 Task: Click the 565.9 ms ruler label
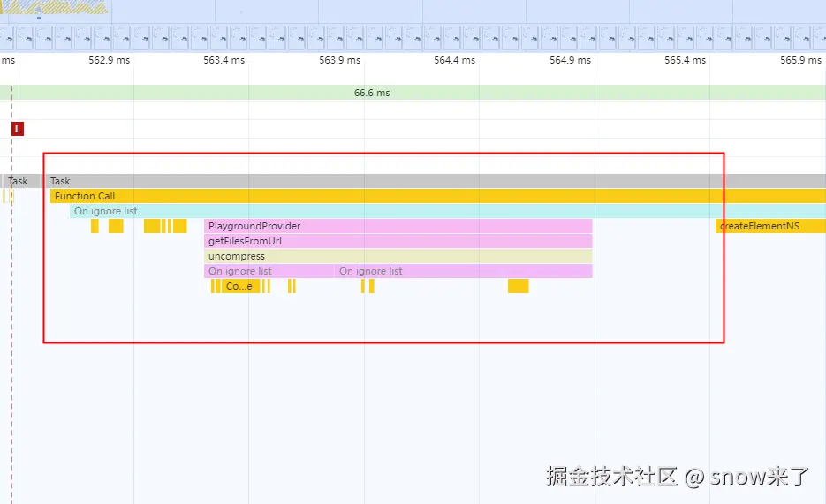click(800, 60)
